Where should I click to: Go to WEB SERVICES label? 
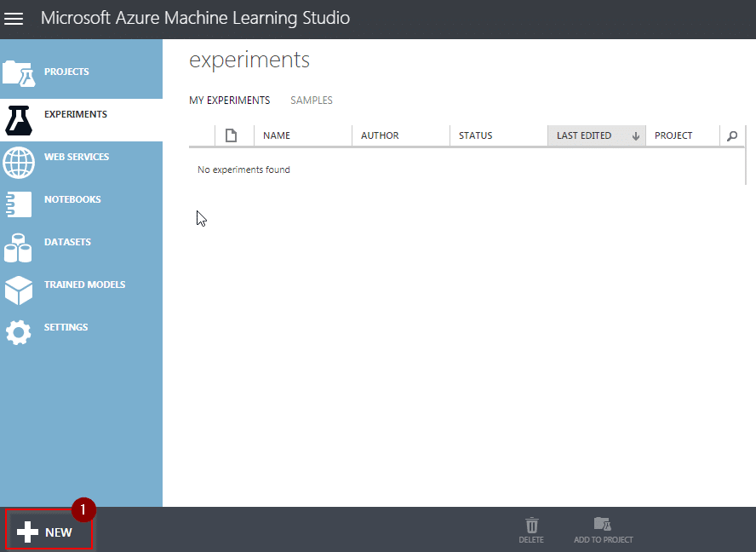pos(77,157)
